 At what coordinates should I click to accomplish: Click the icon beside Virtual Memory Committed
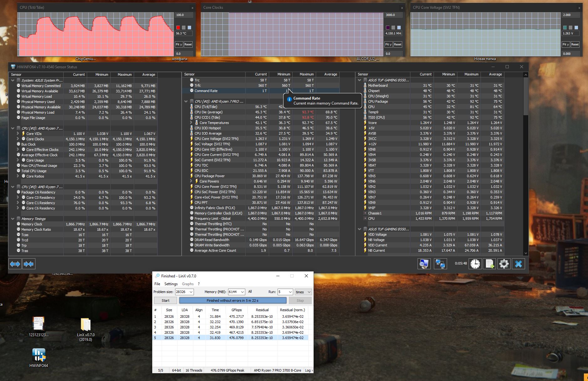[x=18, y=86]
